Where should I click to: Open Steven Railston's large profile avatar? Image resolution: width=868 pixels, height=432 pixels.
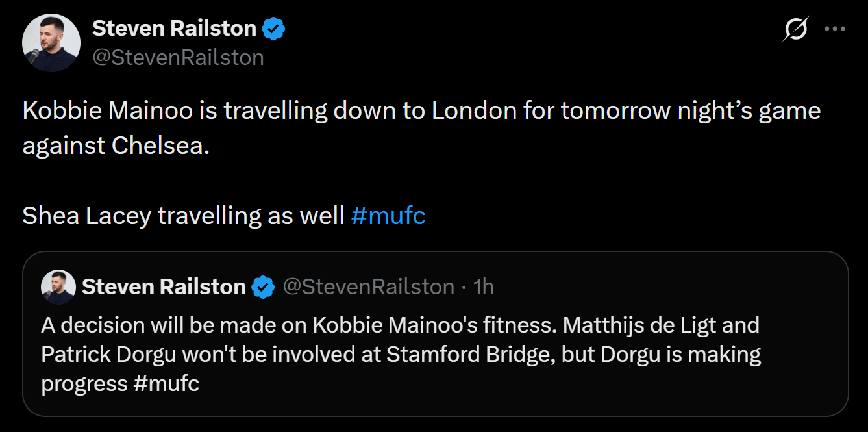(51, 43)
